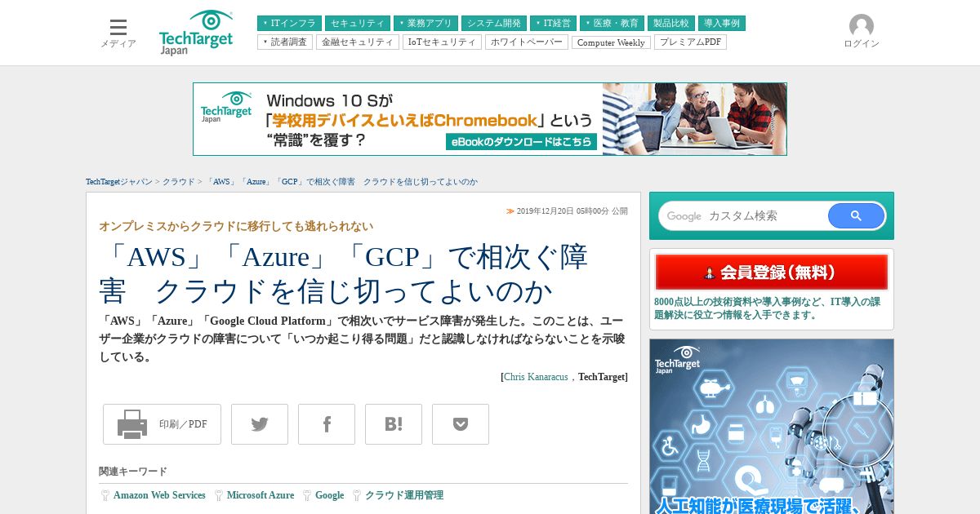Open the Google keyword link

pos(330,495)
